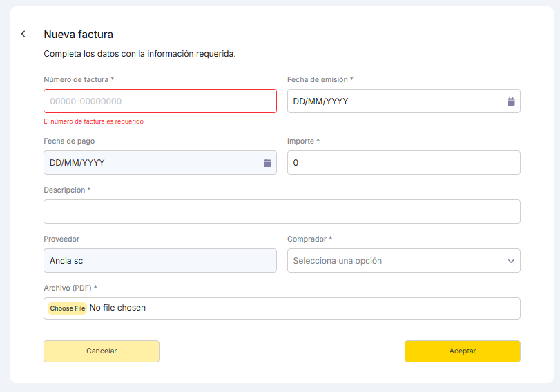The height and width of the screenshot is (392, 560).
Task: Click the "Comprador *" label
Action: pyautogui.click(x=309, y=239)
